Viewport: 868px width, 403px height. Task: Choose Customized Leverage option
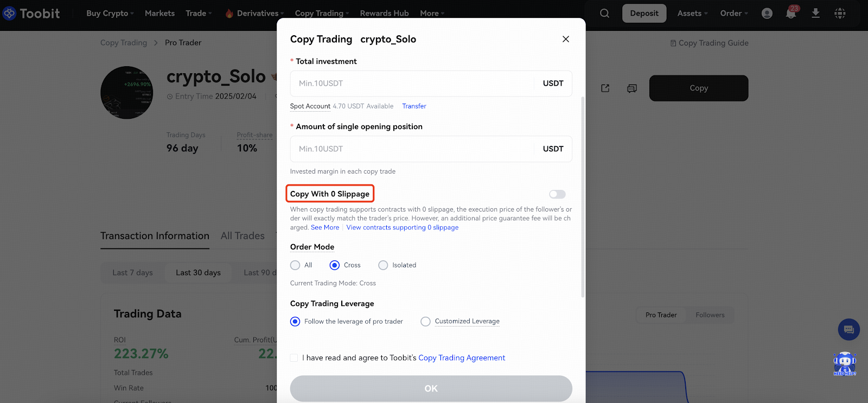click(x=426, y=322)
